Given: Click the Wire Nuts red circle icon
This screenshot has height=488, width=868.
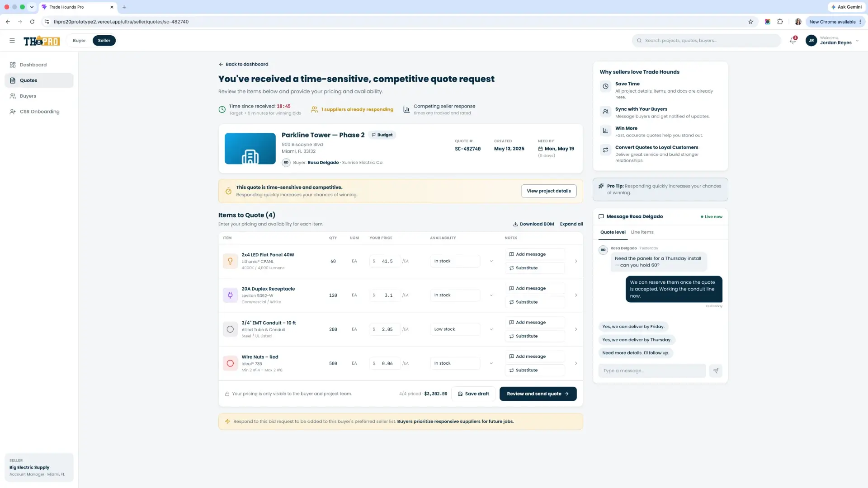Looking at the screenshot, I should click(230, 363).
